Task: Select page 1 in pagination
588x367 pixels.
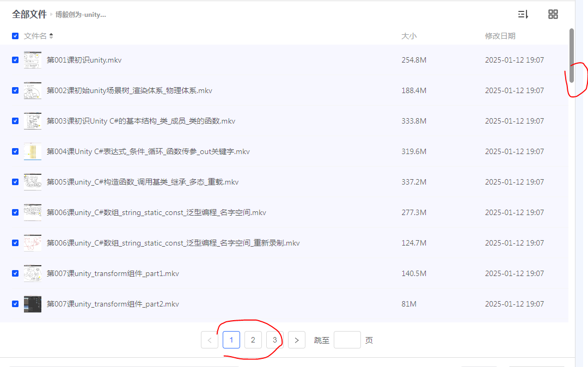Action: [231, 340]
